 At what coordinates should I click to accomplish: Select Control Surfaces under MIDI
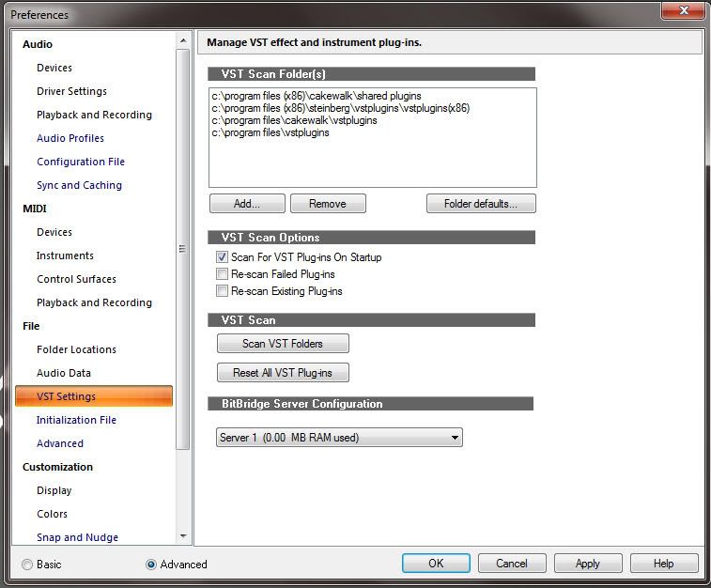point(76,279)
